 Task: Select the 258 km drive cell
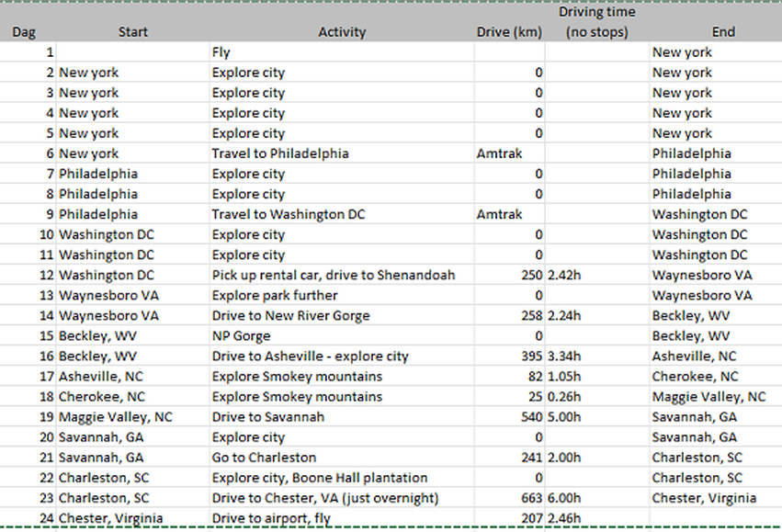509,315
